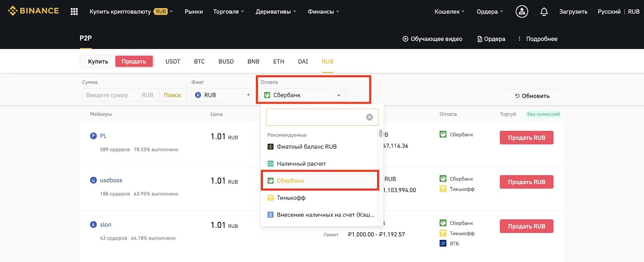Open the notifications bell

[544, 12]
